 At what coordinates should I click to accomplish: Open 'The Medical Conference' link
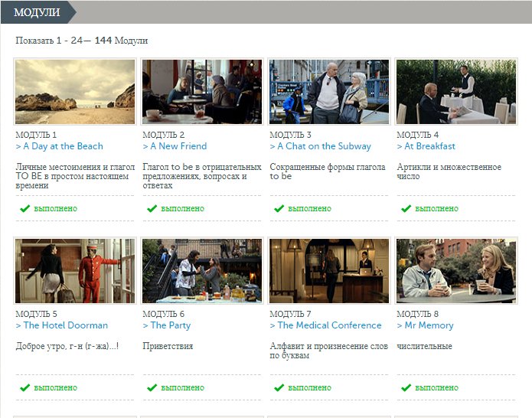pyautogui.click(x=326, y=325)
